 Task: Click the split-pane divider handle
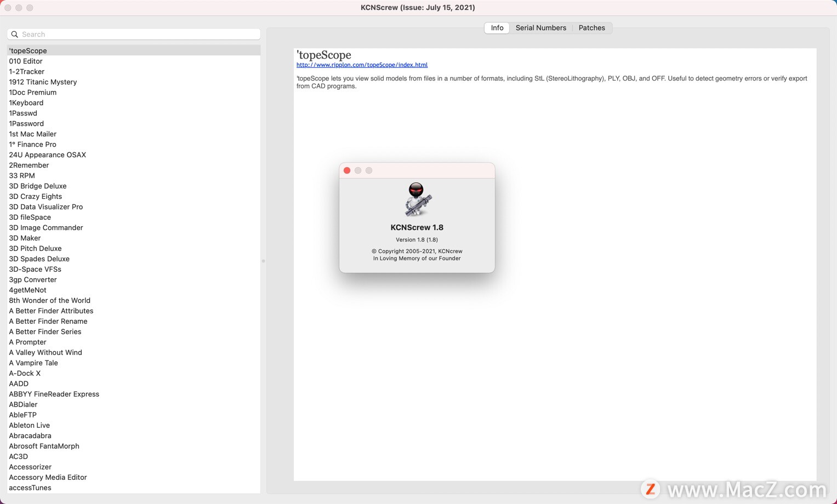263,261
